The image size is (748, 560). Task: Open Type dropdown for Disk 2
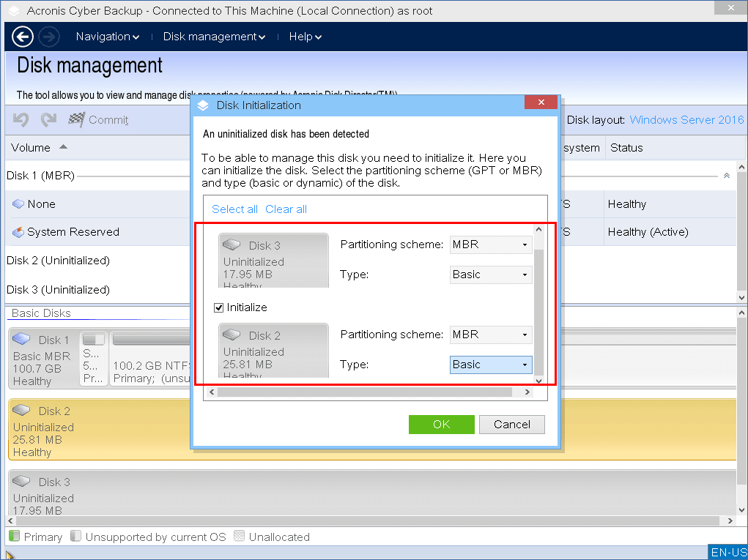(490, 365)
